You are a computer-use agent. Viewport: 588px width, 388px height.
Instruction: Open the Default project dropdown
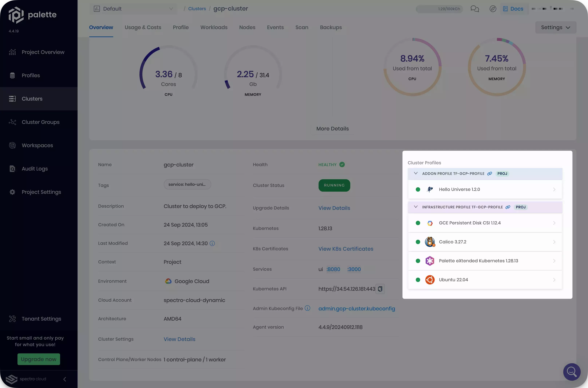[133, 9]
